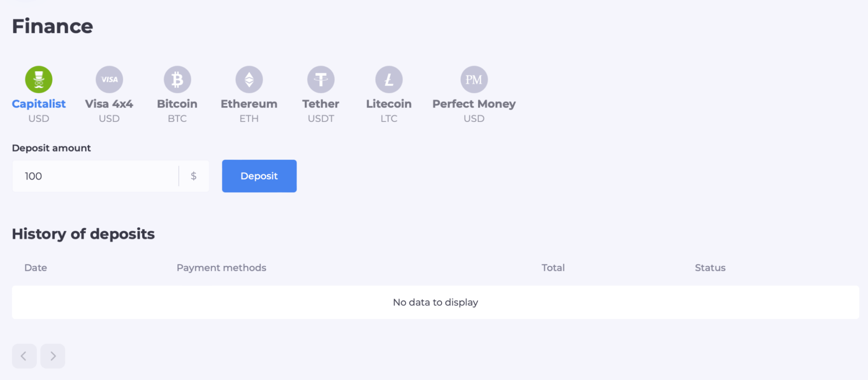Click the Tether T icon

tap(321, 79)
